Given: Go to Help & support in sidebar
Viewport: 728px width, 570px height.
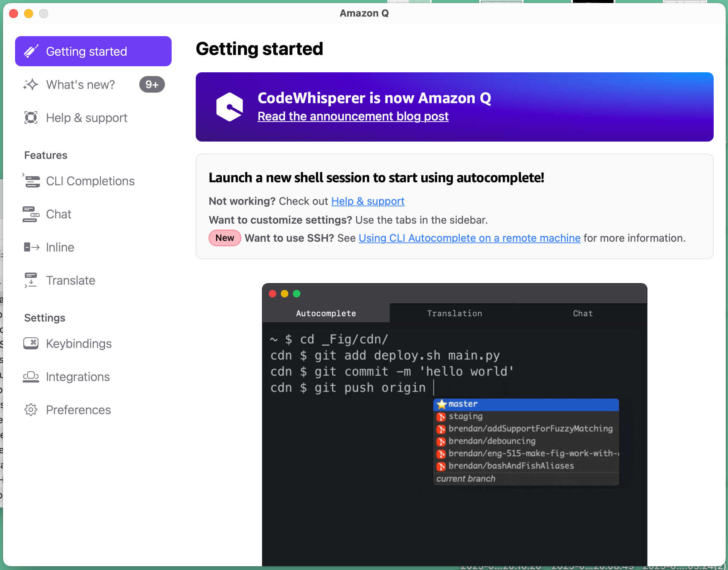Looking at the screenshot, I should click(x=93, y=117).
